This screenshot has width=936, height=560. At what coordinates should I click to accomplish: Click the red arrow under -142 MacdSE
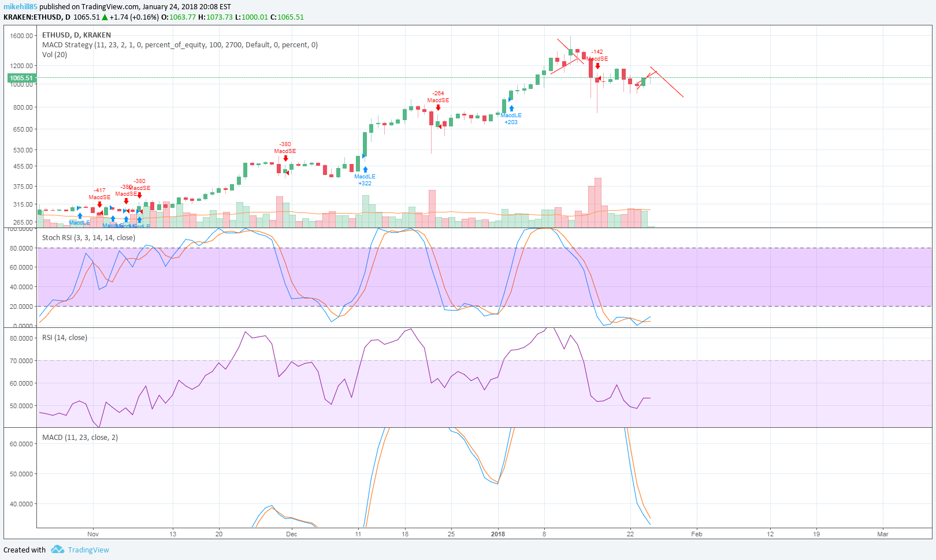[597, 66]
